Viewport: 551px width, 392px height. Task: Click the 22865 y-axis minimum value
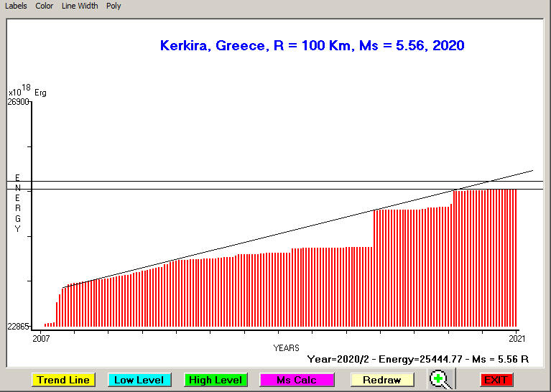18,327
